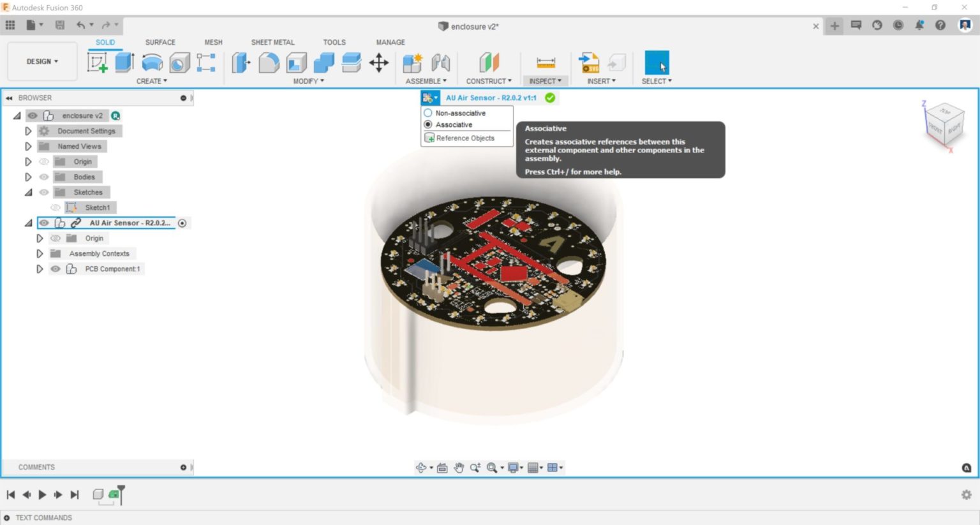This screenshot has height=525, width=980.
Task: Expand the PCB Component:1 node
Action: 40,269
